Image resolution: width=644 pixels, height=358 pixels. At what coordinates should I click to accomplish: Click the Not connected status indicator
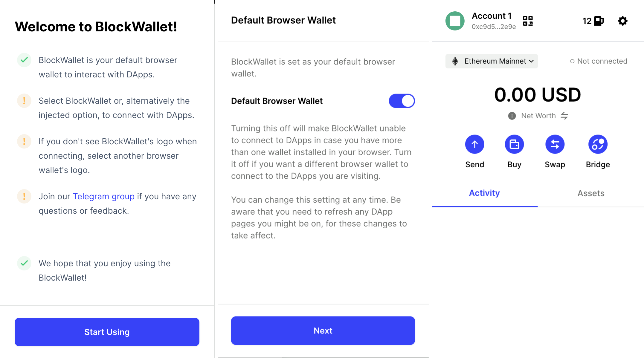(x=599, y=61)
